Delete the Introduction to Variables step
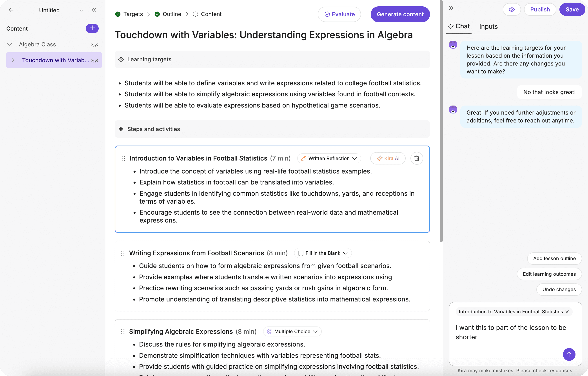The width and height of the screenshot is (588, 376). click(x=417, y=158)
